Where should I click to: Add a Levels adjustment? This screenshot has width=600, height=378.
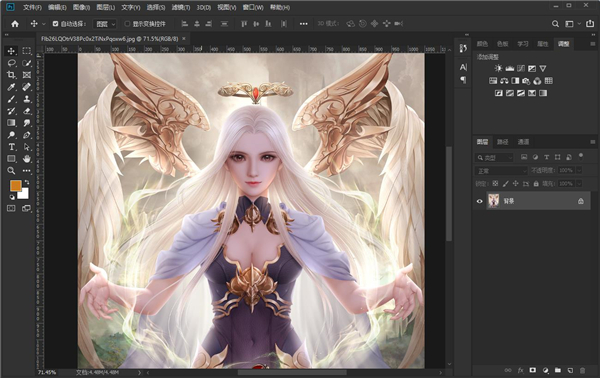click(x=509, y=68)
